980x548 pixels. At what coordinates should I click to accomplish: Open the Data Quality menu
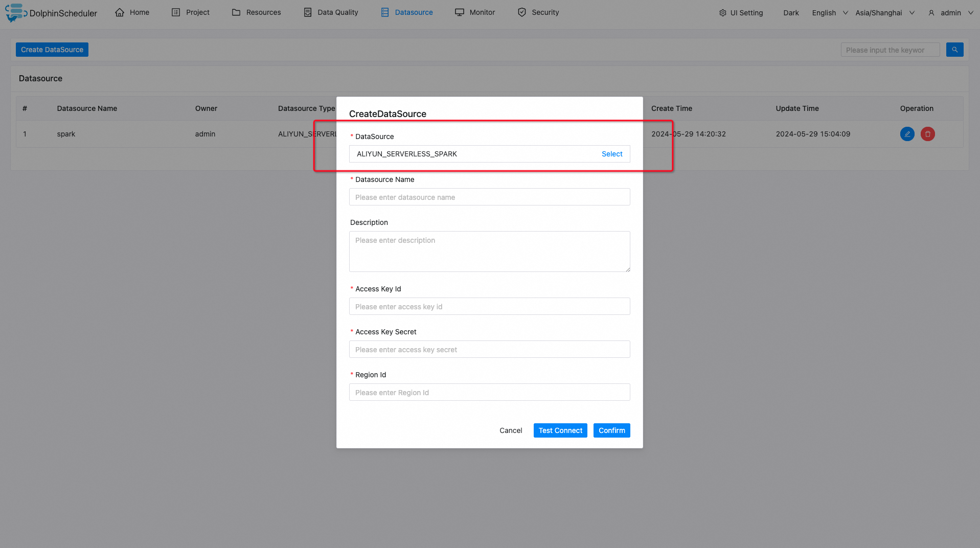click(x=331, y=12)
